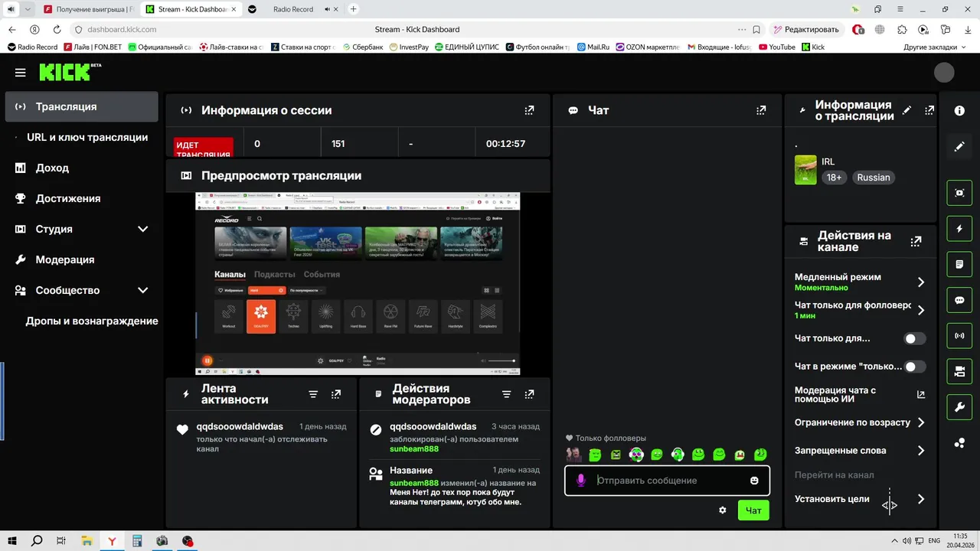Open Установить цели options arrow

(x=921, y=499)
